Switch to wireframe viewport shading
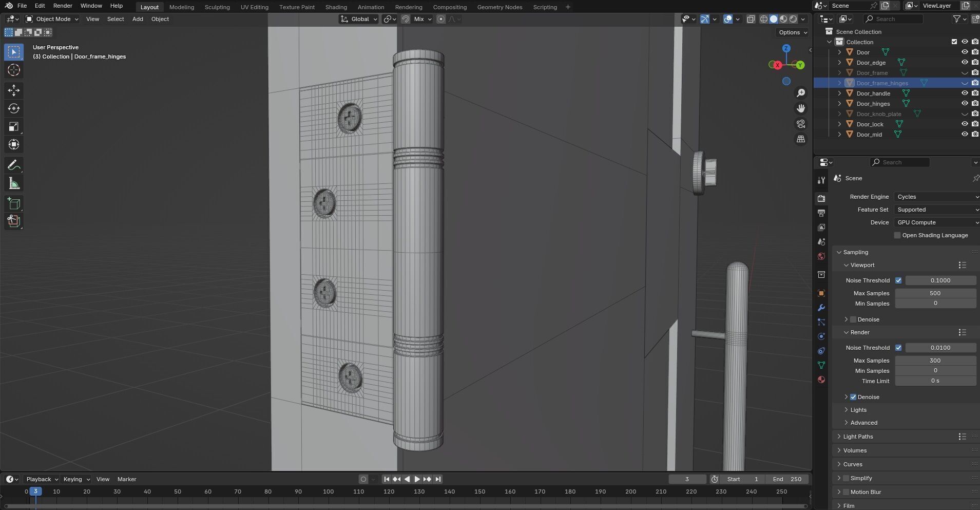This screenshot has width=980, height=510. (x=764, y=19)
